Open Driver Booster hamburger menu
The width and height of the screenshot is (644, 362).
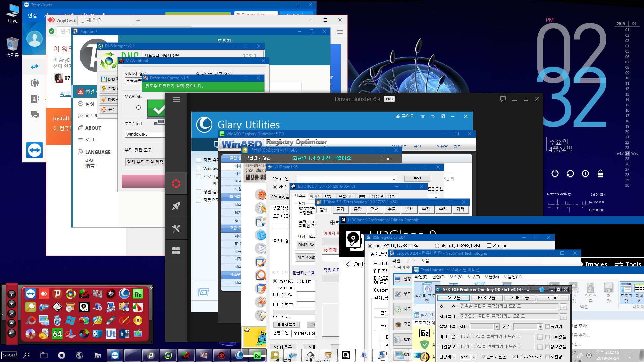tap(176, 100)
